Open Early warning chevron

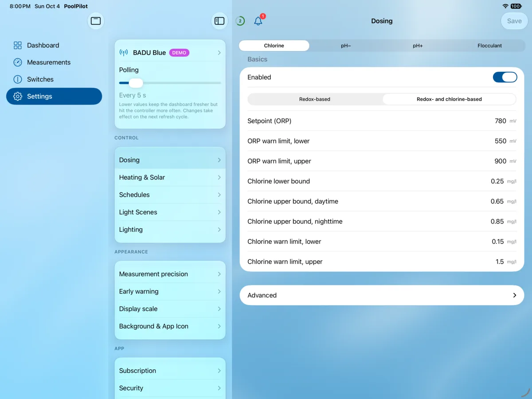[x=219, y=291]
